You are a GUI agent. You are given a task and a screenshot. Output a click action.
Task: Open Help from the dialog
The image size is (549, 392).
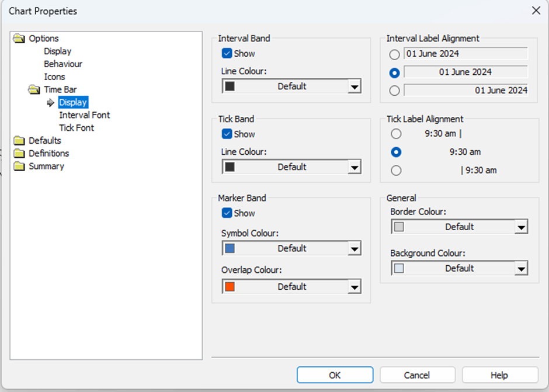[499, 374]
